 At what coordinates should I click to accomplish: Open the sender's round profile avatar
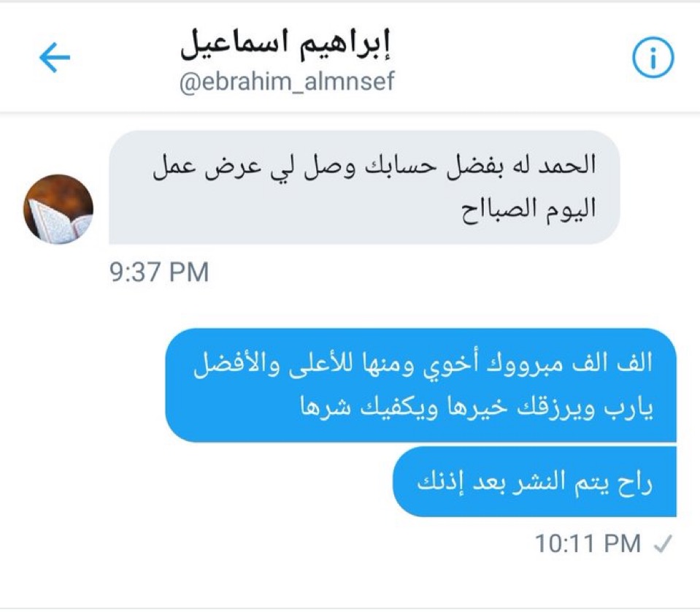point(58,209)
